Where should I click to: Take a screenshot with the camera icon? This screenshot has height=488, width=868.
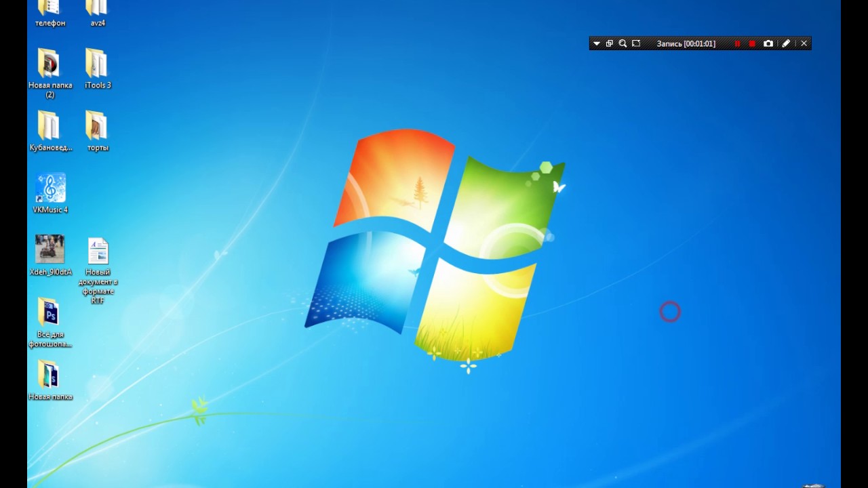[x=768, y=43]
